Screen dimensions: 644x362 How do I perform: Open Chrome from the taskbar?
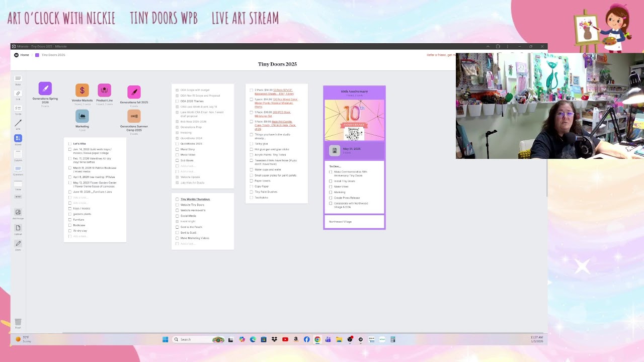pos(317,339)
